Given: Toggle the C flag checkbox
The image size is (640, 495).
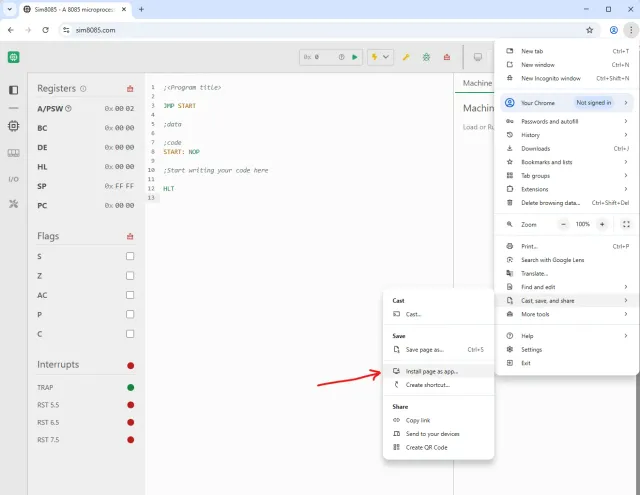Looking at the screenshot, I should [x=130, y=334].
